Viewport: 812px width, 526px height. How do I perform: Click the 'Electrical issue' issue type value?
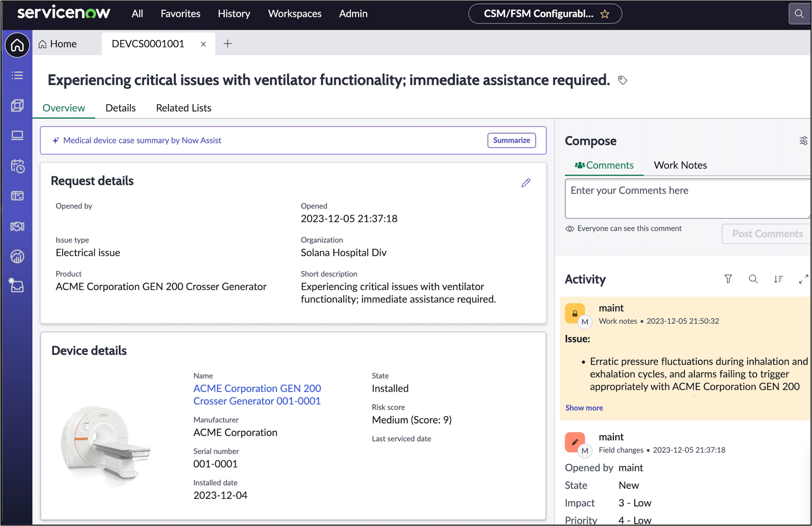(88, 253)
